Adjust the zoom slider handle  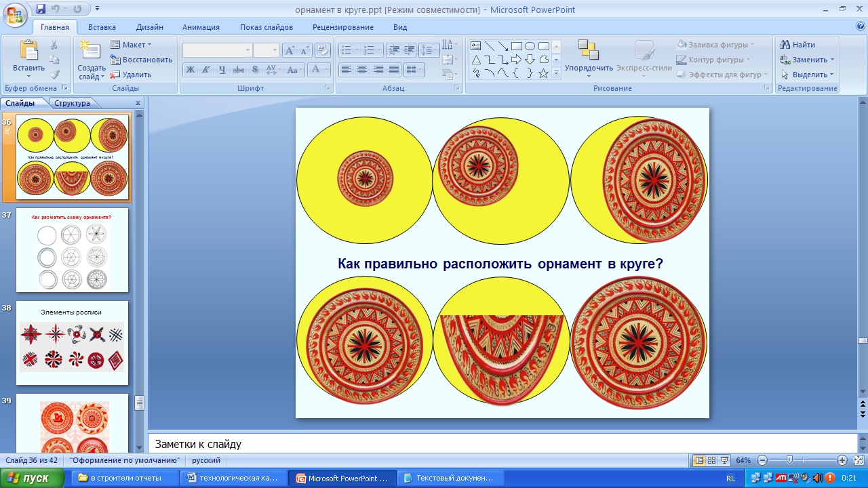point(789,460)
